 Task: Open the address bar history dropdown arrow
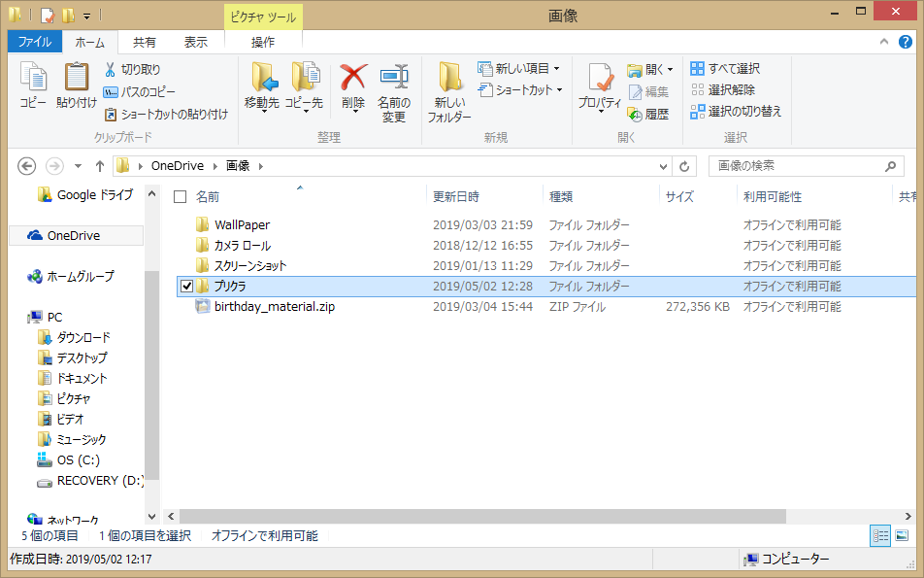tap(664, 166)
